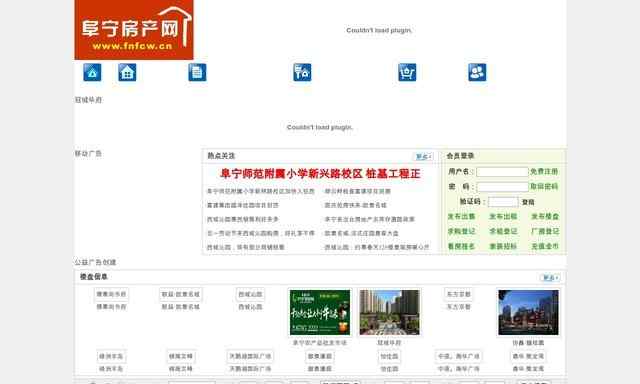Click the 冠城华府 text below navigation icons
This screenshot has width=640, height=384.
point(89,100)
